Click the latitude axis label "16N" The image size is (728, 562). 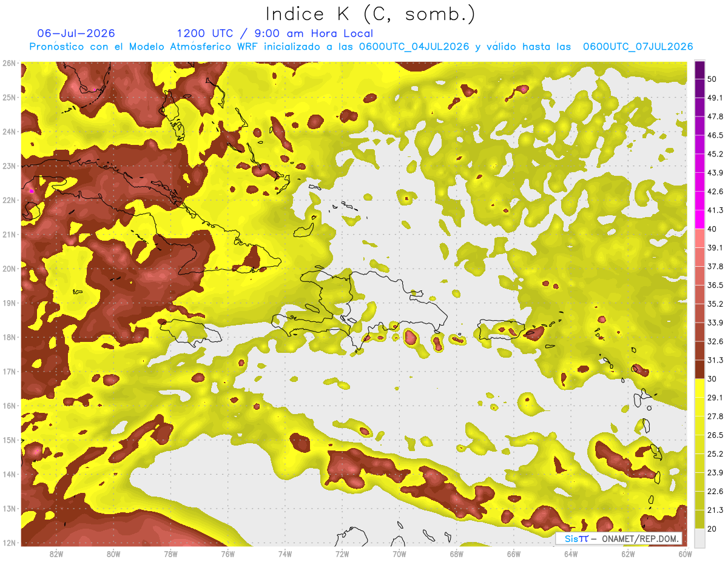9,406
